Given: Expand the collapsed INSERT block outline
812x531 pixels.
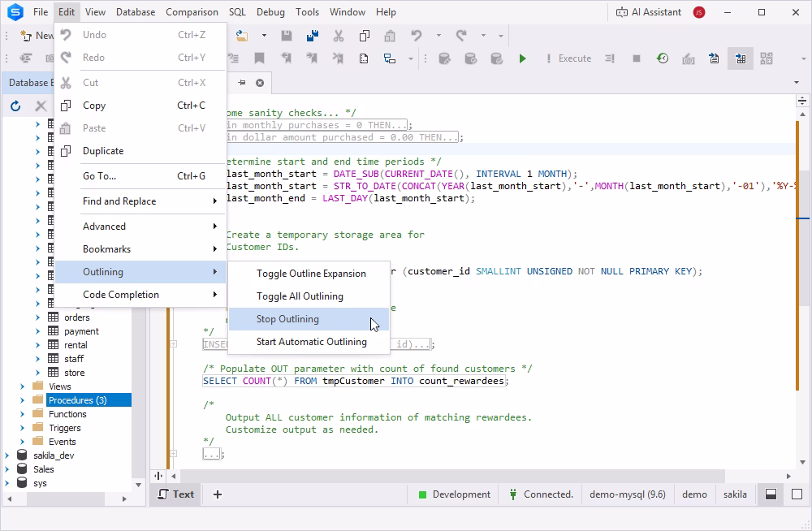Looking at the screenshot, I should click(x=174, y=344).
